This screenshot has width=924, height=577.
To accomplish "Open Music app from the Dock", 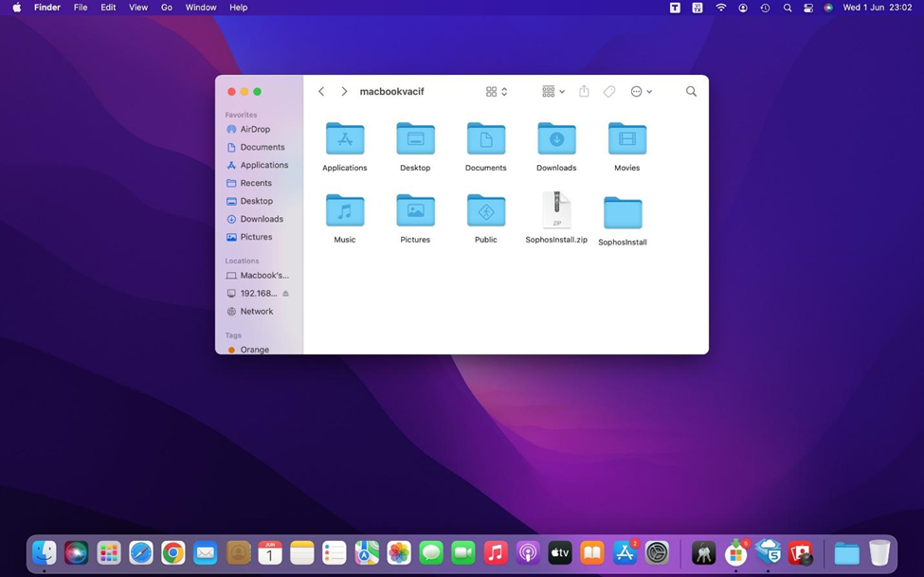I will pyautogui.click(x=496, y=552).
